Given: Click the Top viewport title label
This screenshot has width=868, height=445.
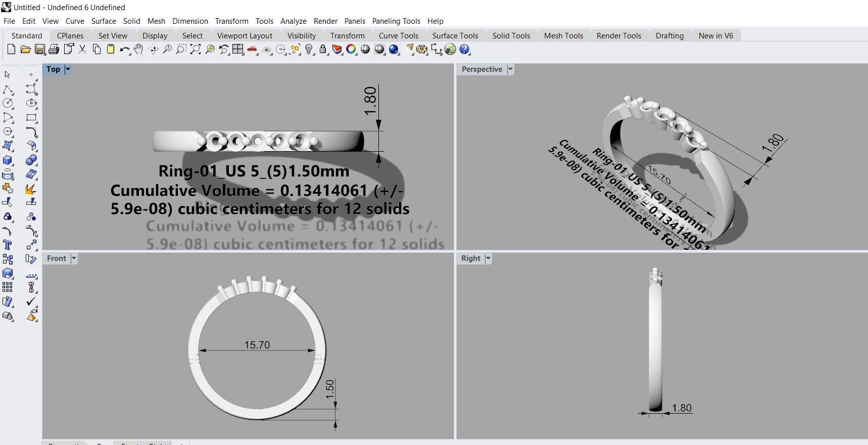Looking at the screenshot, I should tap(53, 69).
